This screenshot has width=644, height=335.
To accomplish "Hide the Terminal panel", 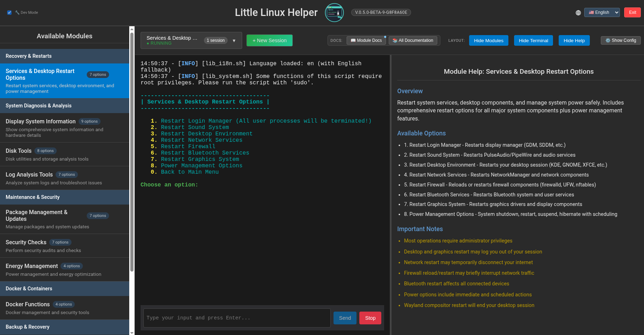I will pyautogui.click(x=533, y=40).
